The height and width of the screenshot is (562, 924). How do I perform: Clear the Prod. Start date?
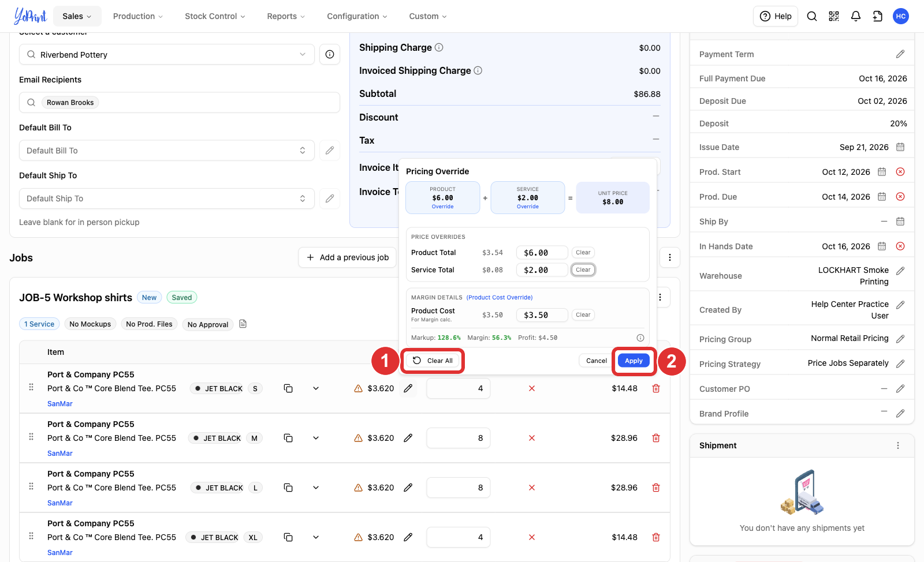[x=900, y=172]
